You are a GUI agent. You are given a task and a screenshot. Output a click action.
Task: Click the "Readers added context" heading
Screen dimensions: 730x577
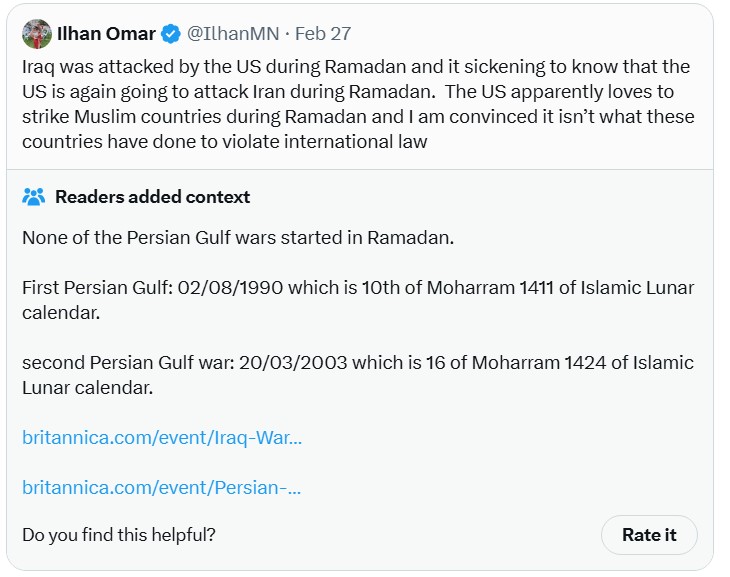pyautogui.click(x=152, y=197)
